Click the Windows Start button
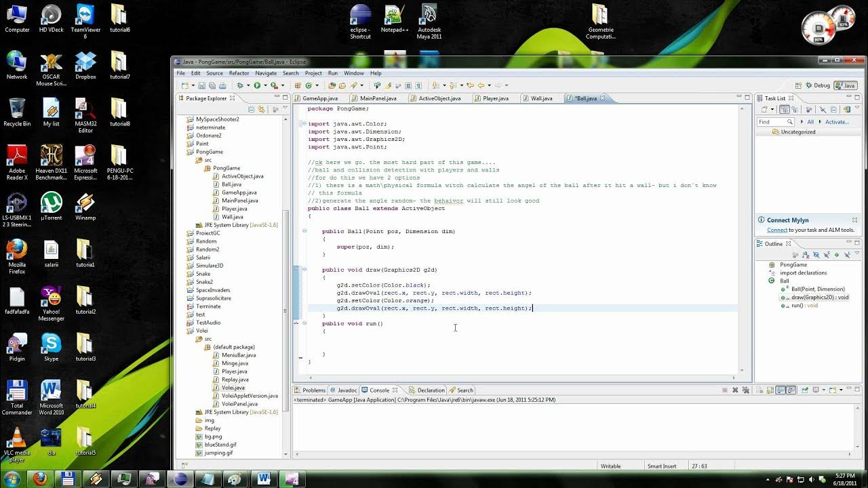Viewport: 868px width, 488px height. point(12,479)
